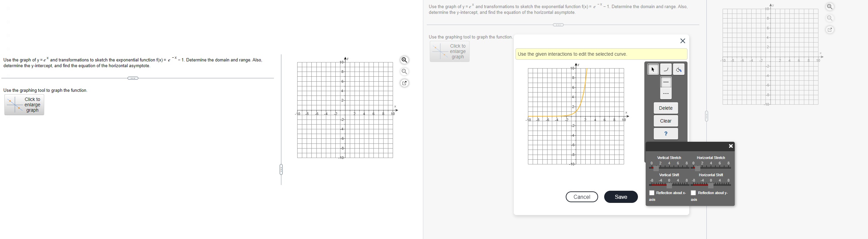This screenshot has width=868, height=239.
Task: Select the arrow selection tool in graphing palette
Action: (x=653, y=69)
